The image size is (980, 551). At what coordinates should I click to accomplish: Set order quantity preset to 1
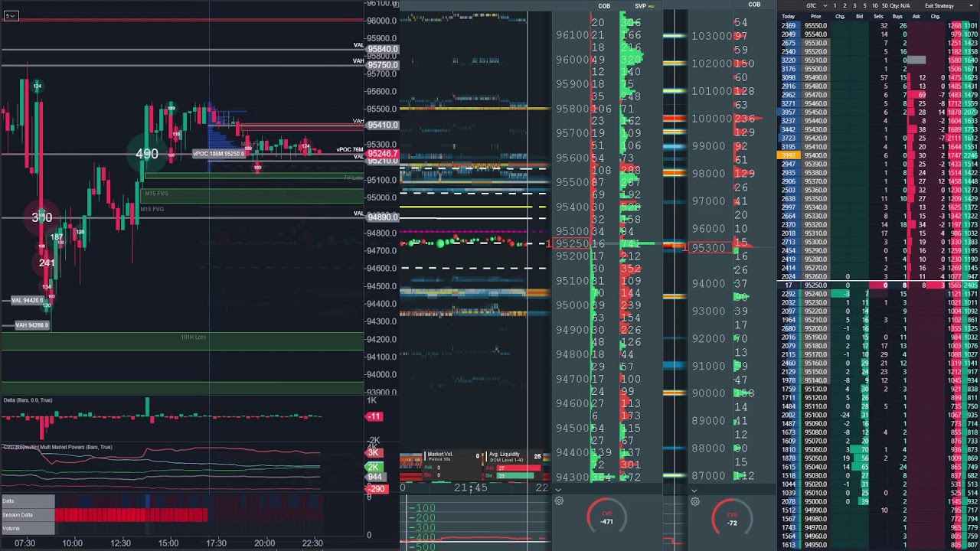835,6
